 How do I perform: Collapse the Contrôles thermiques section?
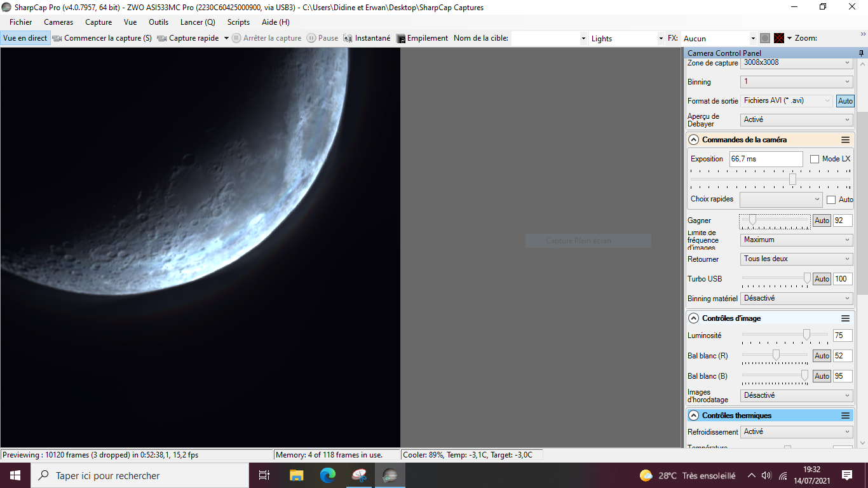coord(693,416)
